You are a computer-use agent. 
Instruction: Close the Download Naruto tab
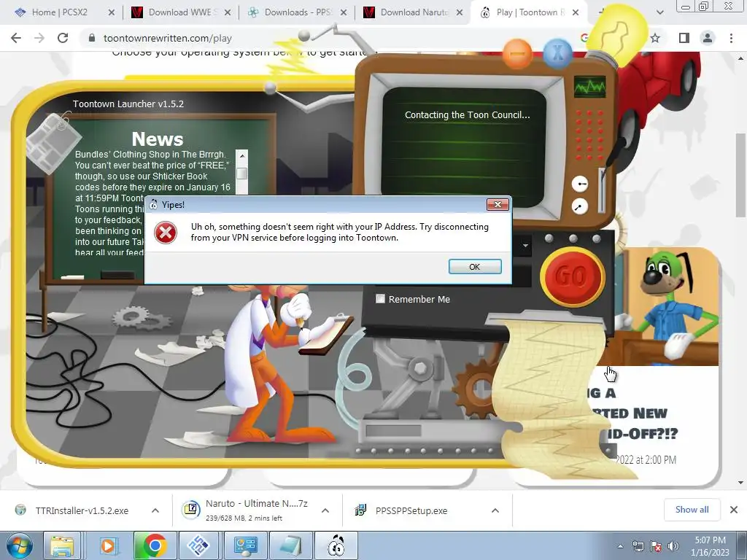click(x=460, y=13)
